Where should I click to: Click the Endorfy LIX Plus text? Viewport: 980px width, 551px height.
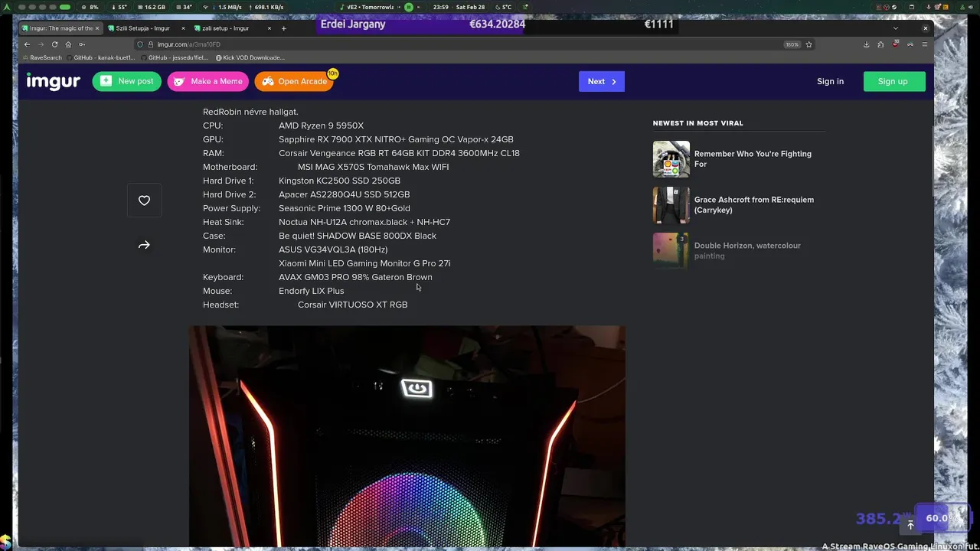point(311,291)
